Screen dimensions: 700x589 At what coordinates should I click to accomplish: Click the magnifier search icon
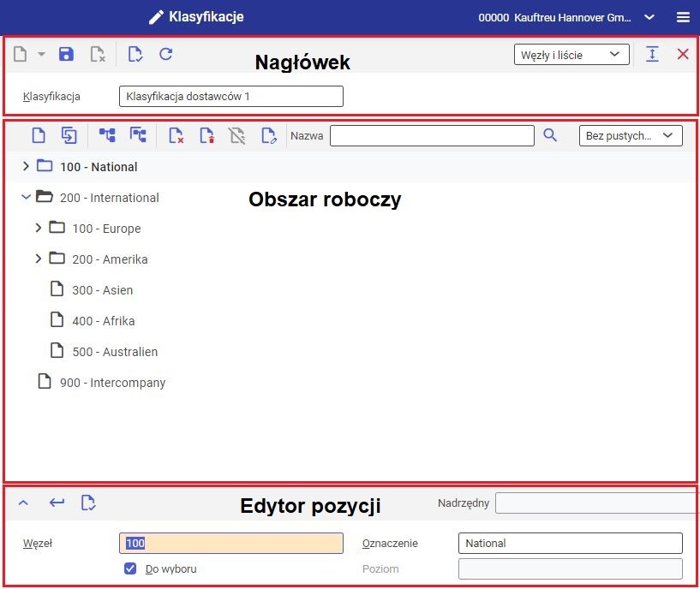point(550,135)
